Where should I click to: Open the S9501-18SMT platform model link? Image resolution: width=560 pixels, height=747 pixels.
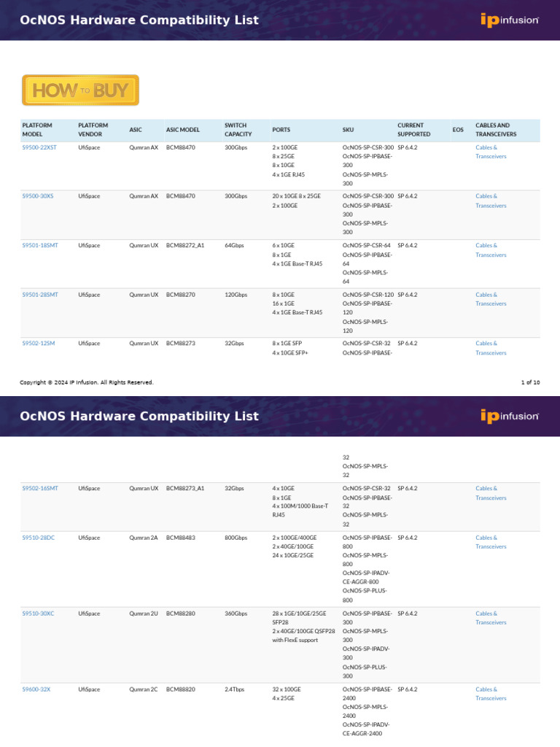[x=40, y=246]
